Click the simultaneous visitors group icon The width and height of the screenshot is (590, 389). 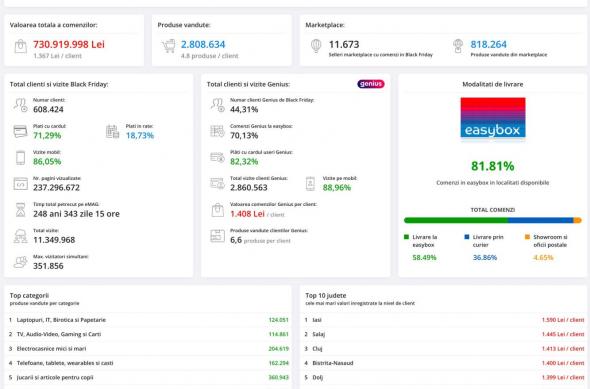pos(20,262)
